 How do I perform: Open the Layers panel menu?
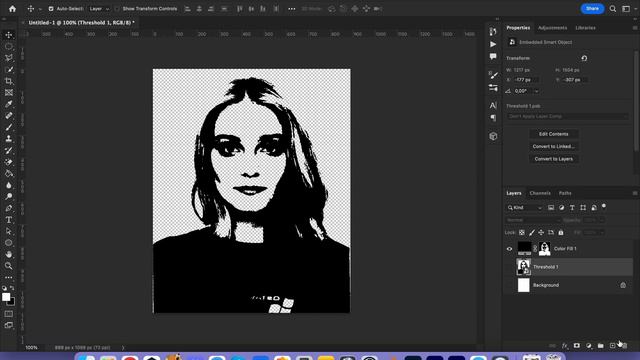point(635,193)
